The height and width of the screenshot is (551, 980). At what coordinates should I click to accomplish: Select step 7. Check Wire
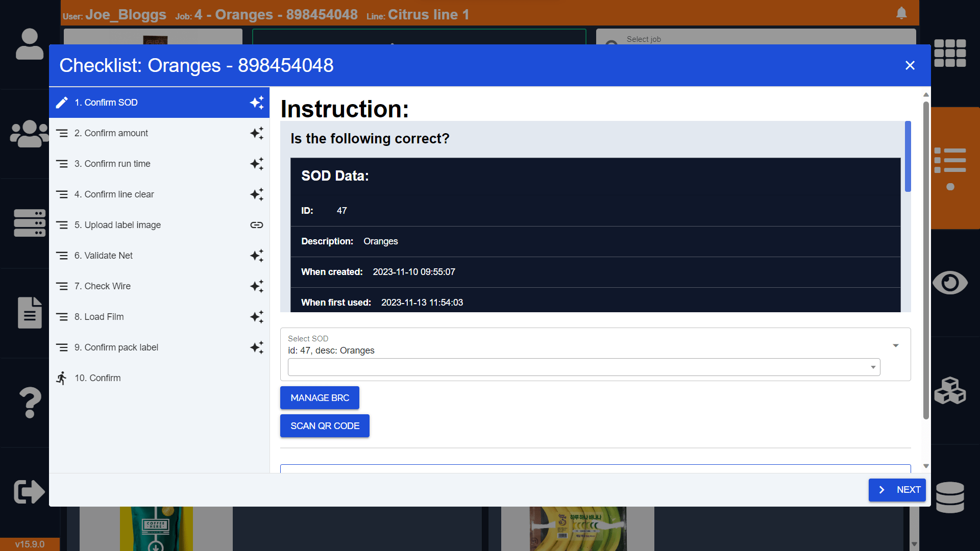159,286
